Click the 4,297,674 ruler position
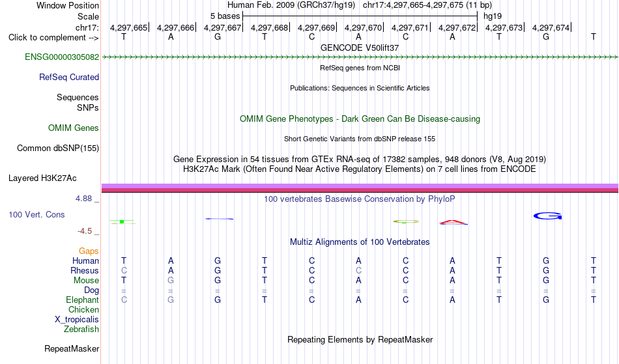Viewport: 619px width, 364px height. (x=551, y=27)
